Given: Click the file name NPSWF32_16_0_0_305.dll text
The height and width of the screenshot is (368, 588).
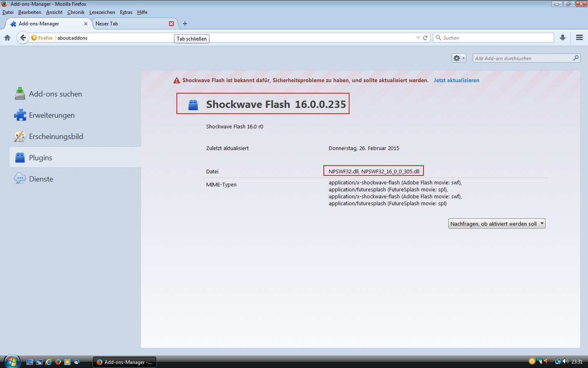Looking at the screenshot, I should click(390, 171).
